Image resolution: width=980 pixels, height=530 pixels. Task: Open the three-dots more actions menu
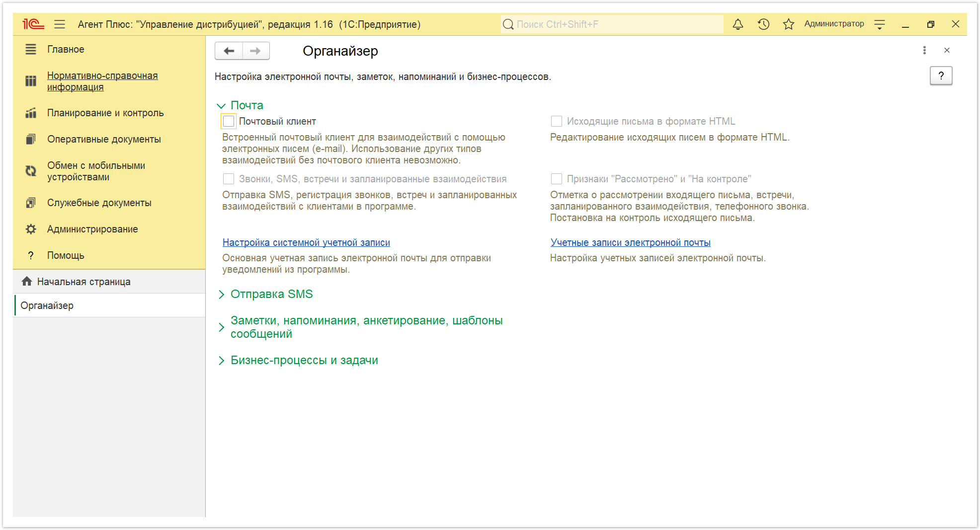pyautogui.click(x=924, y=50)
